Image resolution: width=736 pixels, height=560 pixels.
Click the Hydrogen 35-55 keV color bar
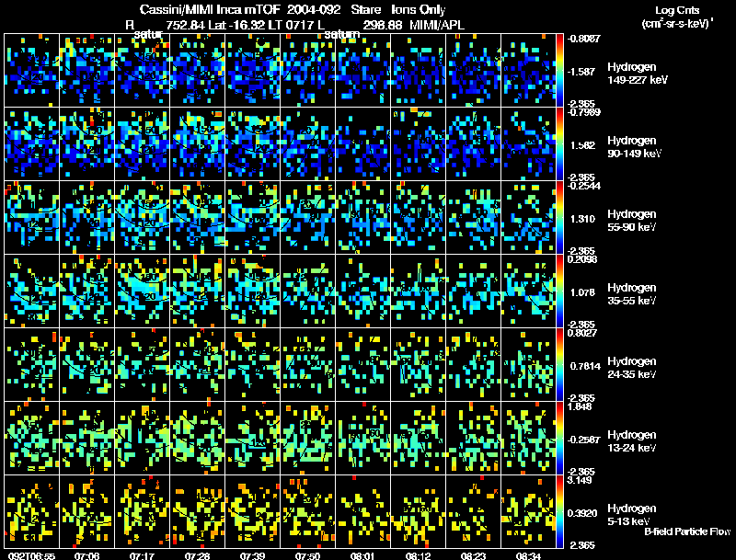(x=559, y=291)
